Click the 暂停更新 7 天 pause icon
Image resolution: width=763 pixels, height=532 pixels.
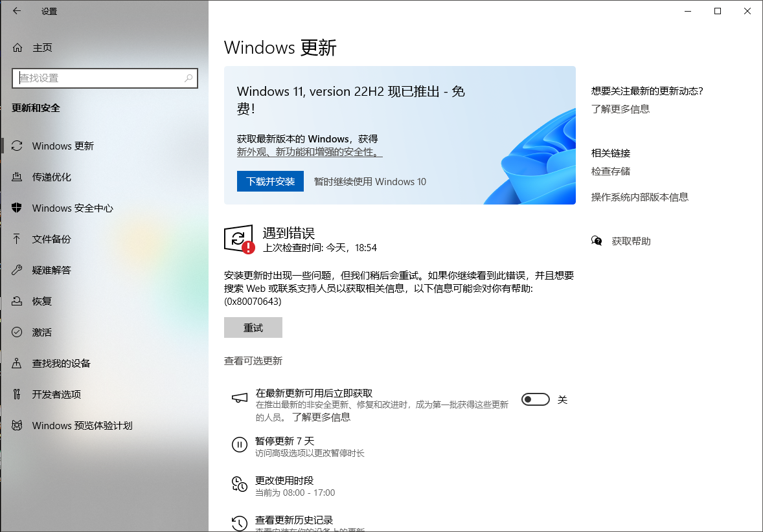(239, 445)
